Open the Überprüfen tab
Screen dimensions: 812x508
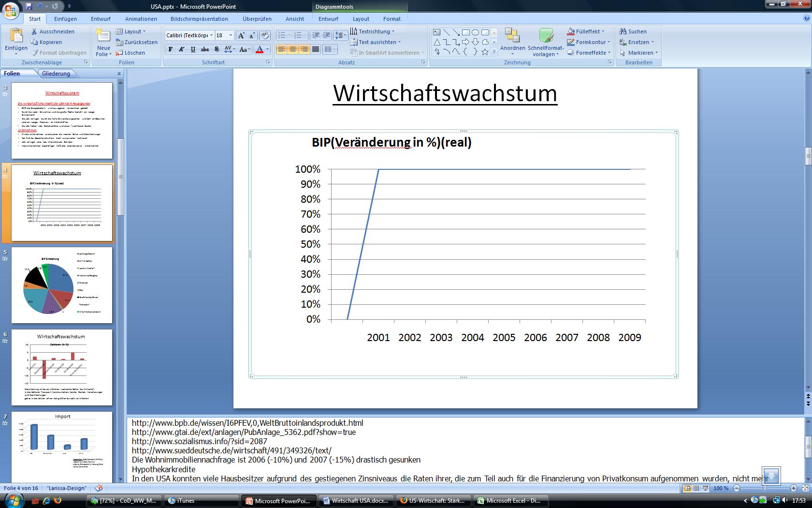(x=257, y=19)
